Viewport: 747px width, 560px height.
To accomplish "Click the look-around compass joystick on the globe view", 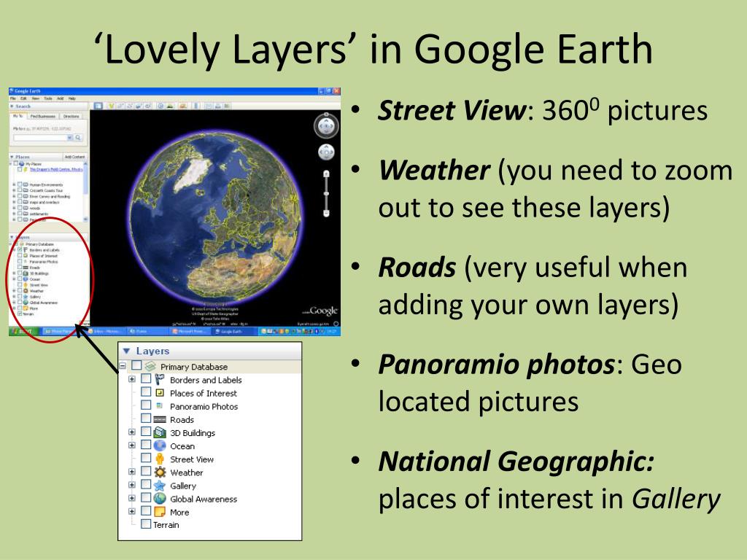I will [x=326, y=126].
